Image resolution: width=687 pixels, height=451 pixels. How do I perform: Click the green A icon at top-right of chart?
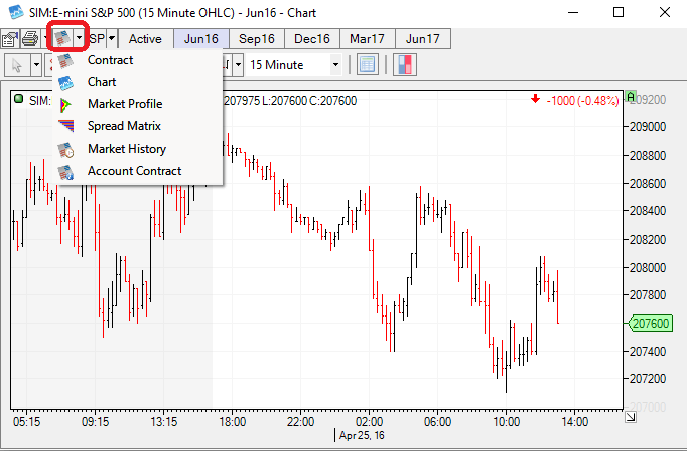(x=630, y=98)
